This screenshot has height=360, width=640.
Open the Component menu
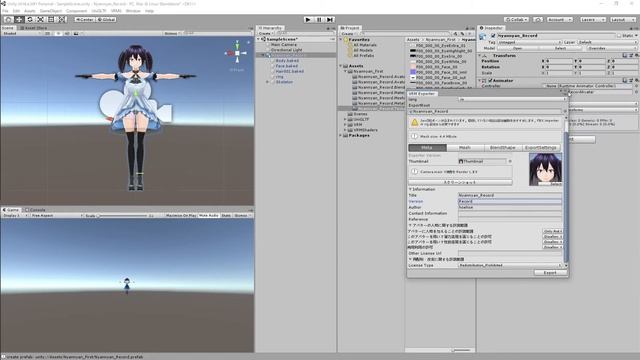pyautogui.click(x=76, y=11)
